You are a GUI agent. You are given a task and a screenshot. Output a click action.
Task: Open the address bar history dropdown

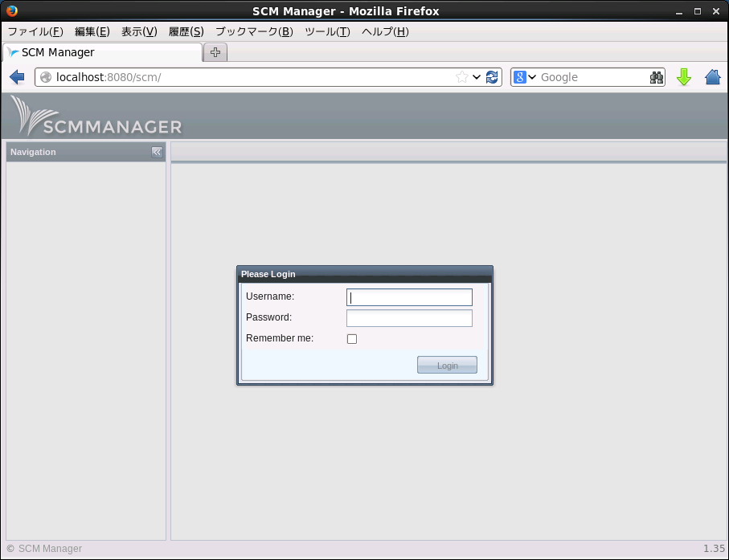coord(476,76)
